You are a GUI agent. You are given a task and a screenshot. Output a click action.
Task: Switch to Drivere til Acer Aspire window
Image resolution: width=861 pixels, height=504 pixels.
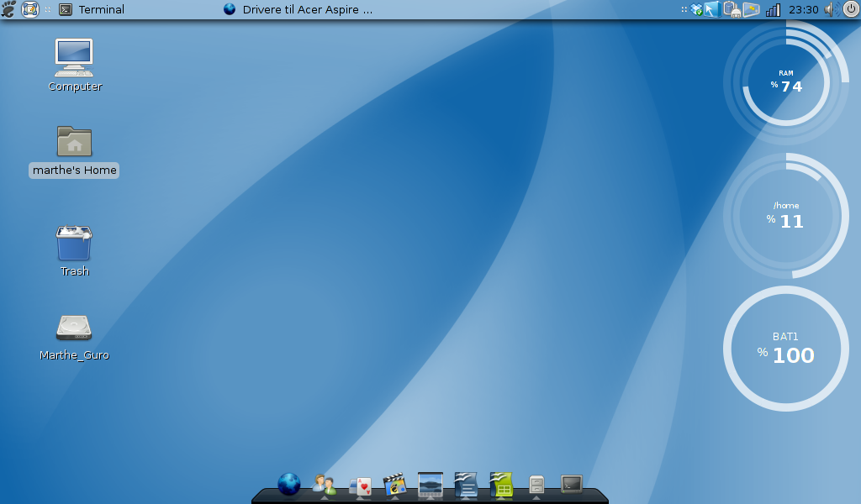pyautogui.click(x=298, y=9)
